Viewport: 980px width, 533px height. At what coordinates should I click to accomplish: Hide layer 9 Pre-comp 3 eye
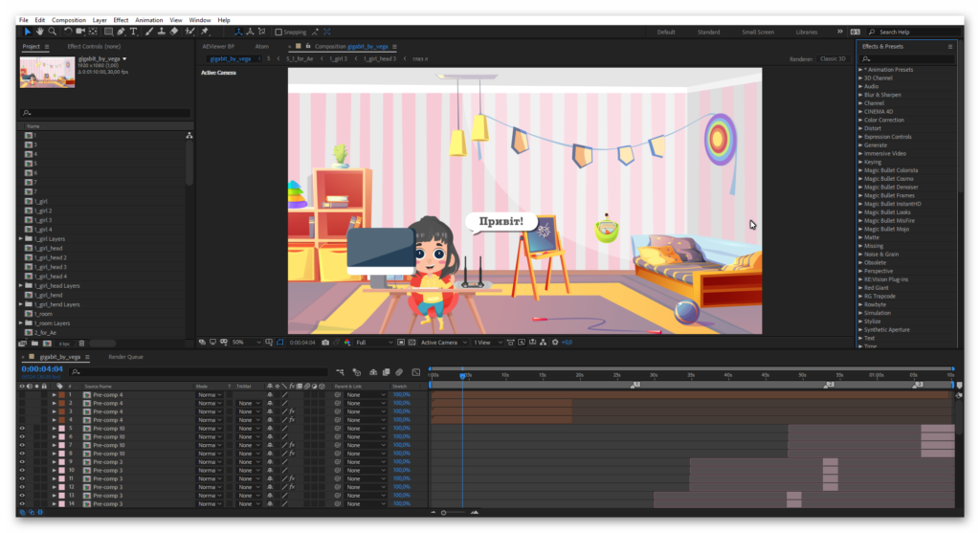(x=22, y=462)
